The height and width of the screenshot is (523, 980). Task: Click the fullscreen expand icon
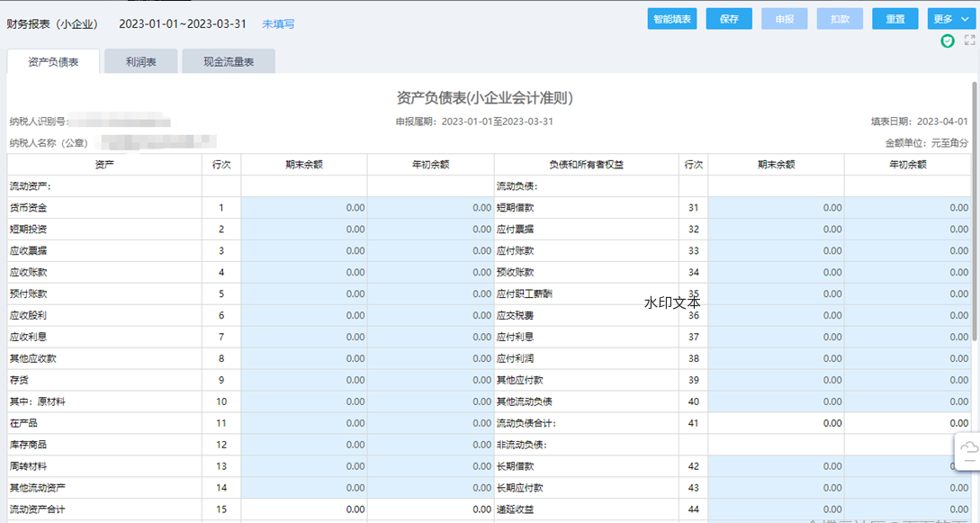pos(969,41)
